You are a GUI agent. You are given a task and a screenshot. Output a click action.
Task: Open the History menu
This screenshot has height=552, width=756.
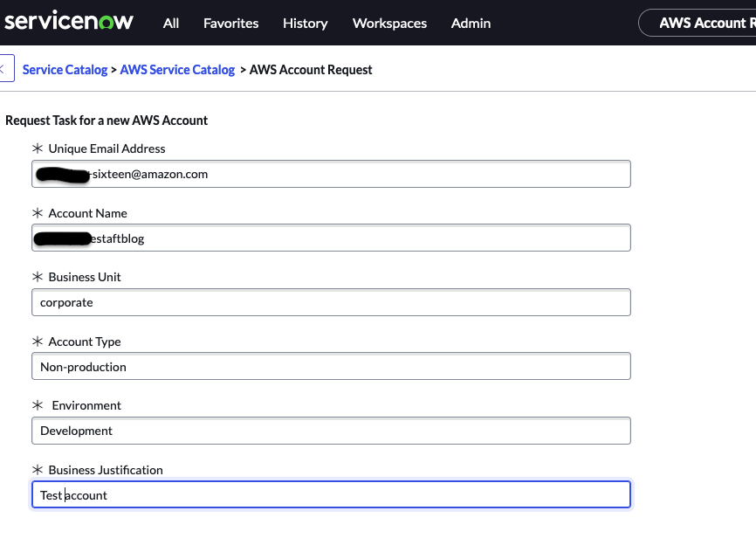click(x=305, y=24)
